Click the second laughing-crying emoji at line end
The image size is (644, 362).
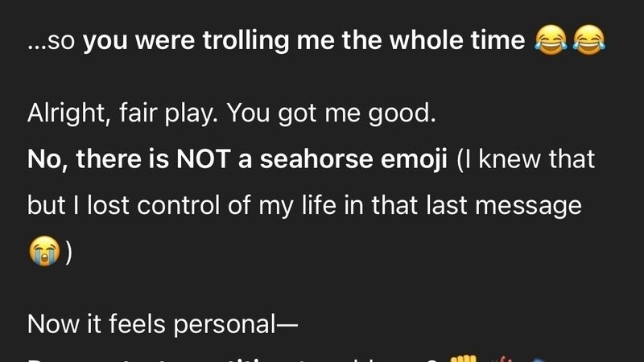click(x=588, y=40)
